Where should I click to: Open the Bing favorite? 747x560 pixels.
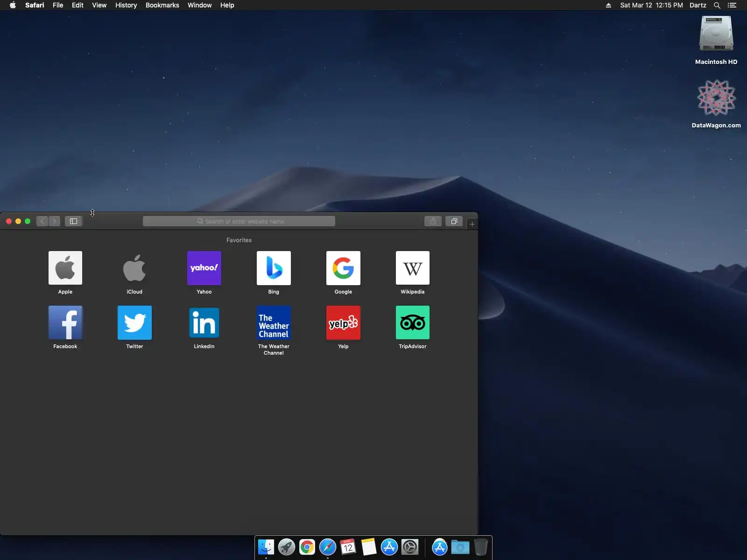[x=274, y=268]
